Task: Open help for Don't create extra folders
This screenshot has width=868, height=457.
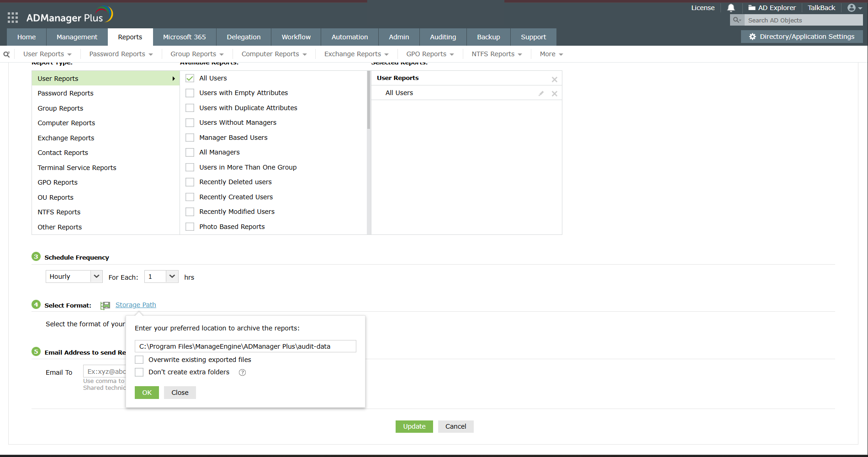Action: click(x=243, y=372)
